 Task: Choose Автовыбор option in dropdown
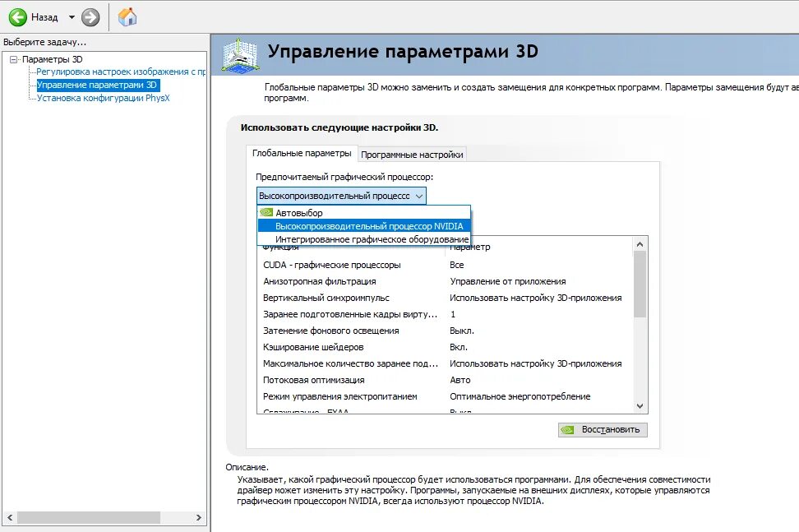point(364,213)
